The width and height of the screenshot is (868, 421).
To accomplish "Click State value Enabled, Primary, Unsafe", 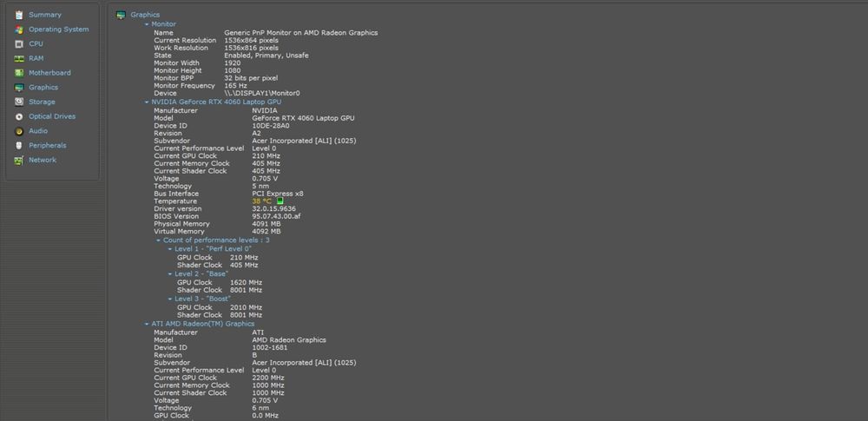I will [x=266, y=56].
